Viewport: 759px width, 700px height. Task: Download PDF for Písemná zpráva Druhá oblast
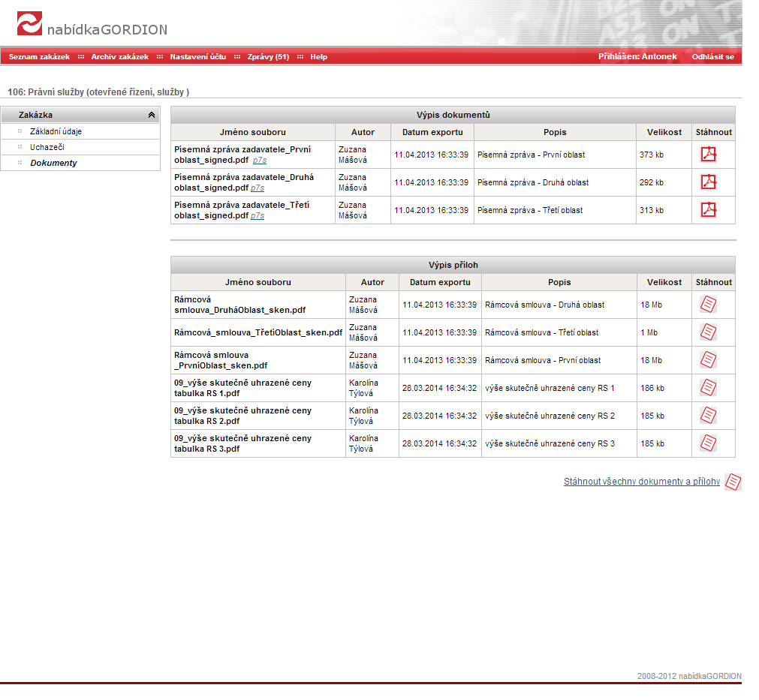[709, 182]
